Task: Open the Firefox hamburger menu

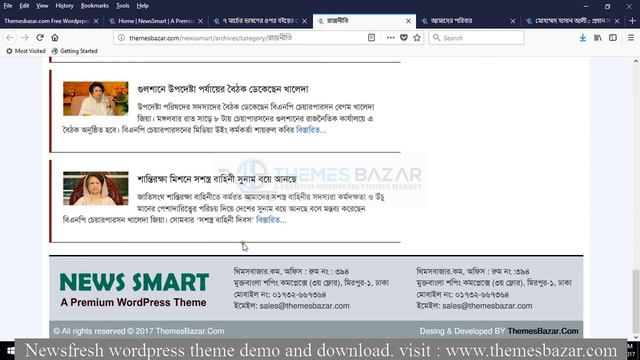Action: point(631,38)
